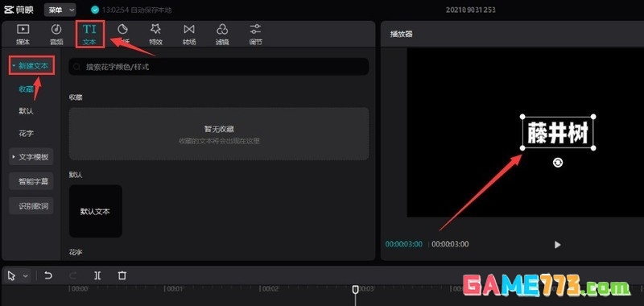Select 花字 in text sidebar
644x306 pixels.
[x=26, y=134]
